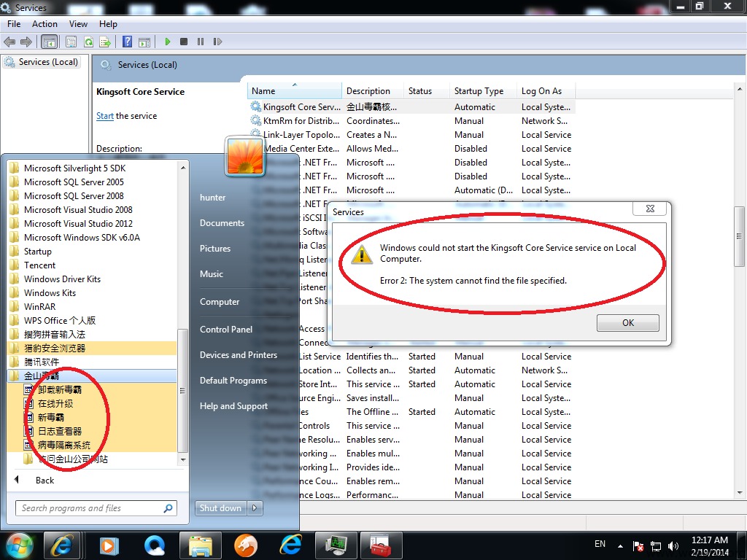Start the service with green play icon
This screenshot has height=560, width=747.
167,42
